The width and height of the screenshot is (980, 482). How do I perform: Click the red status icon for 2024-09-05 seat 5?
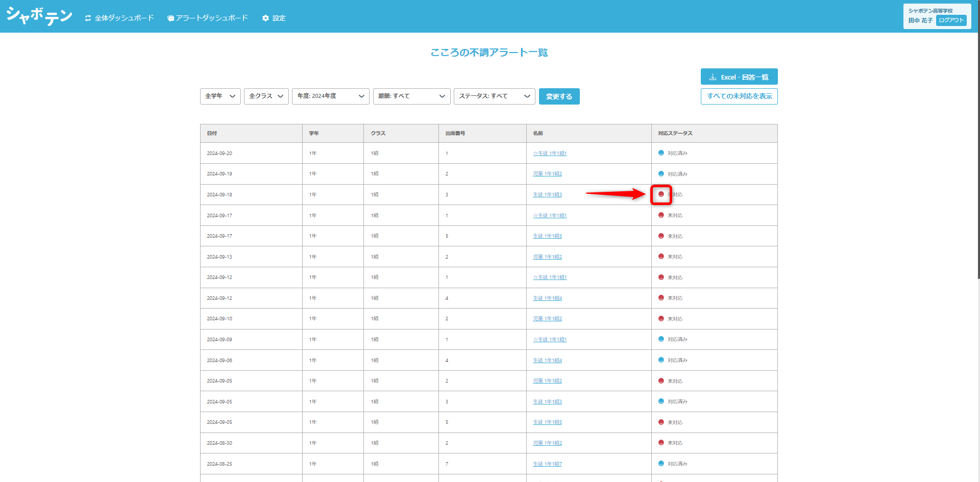(661, 422)
